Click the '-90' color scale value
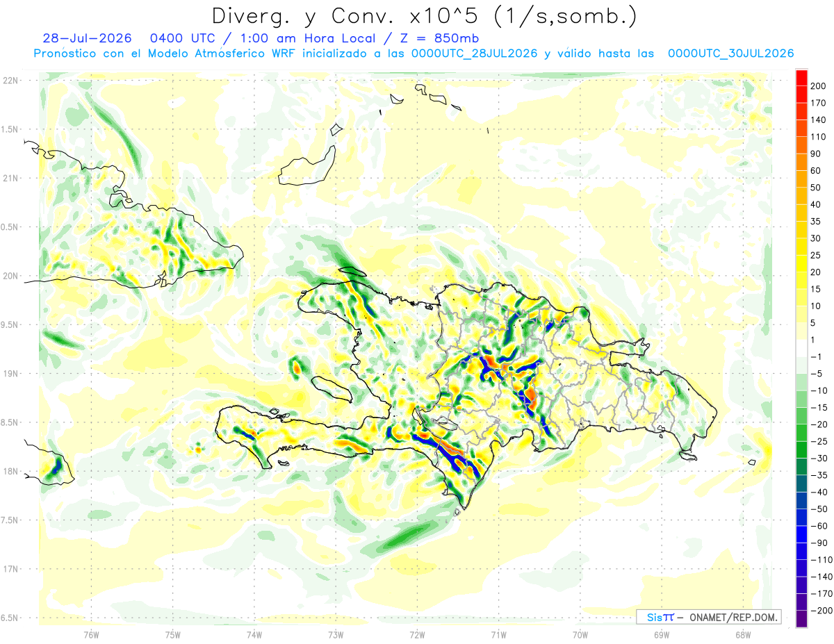The height and width of the screenshot is (644, 834). tap(819, 543)
